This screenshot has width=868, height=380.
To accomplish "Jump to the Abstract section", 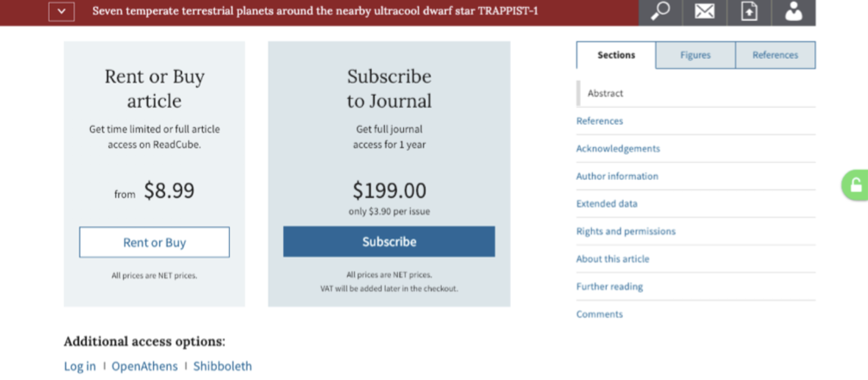I will coord(606,94).
